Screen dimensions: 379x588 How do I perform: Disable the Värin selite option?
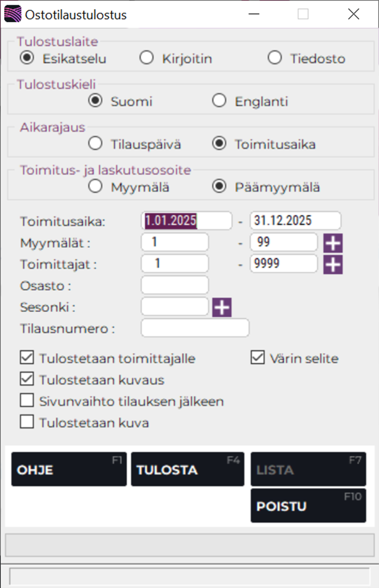tap(257, 358)
